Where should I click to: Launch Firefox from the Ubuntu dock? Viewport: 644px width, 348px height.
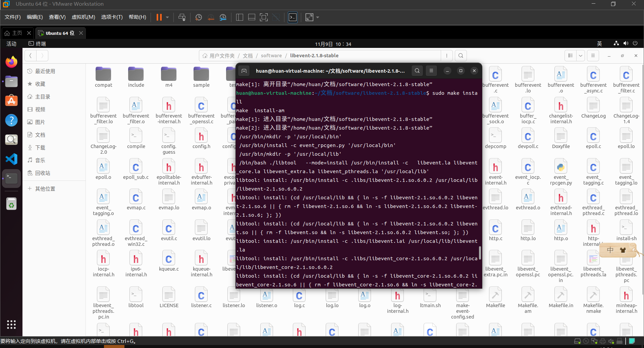11,62
